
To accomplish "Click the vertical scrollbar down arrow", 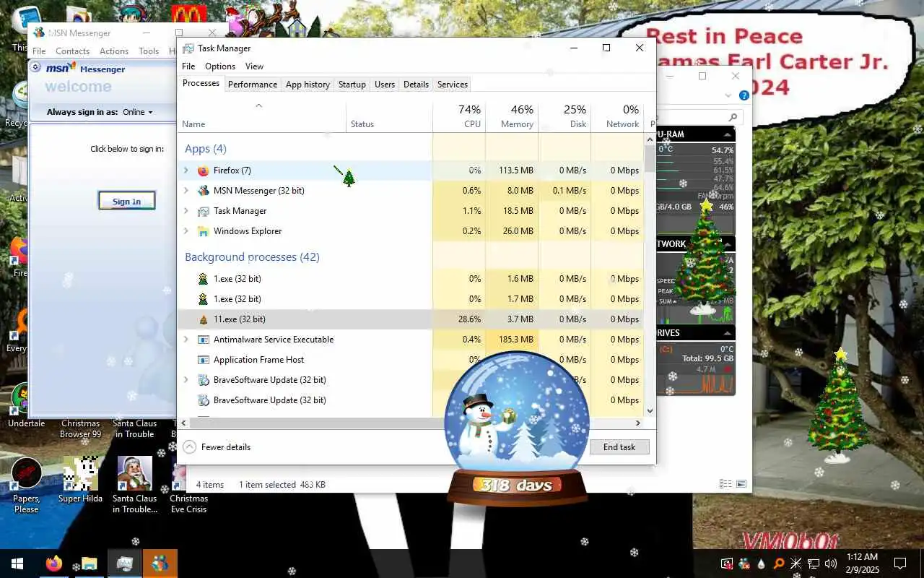I will pyautogui.click(x=650, y=411).
